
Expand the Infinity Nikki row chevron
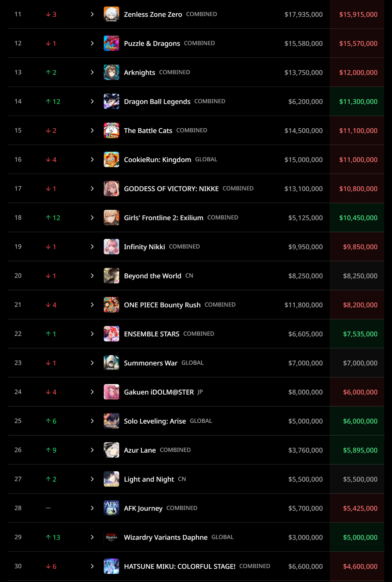coord(92,247)
